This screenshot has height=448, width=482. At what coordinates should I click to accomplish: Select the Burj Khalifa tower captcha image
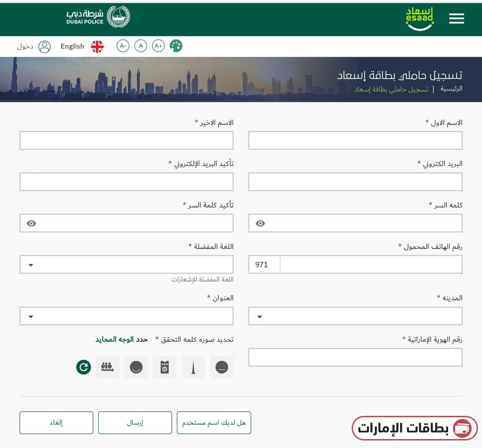(x=193, y=367)
